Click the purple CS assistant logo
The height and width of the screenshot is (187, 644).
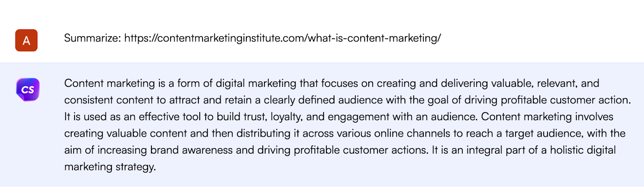click(x=27, y=89)
